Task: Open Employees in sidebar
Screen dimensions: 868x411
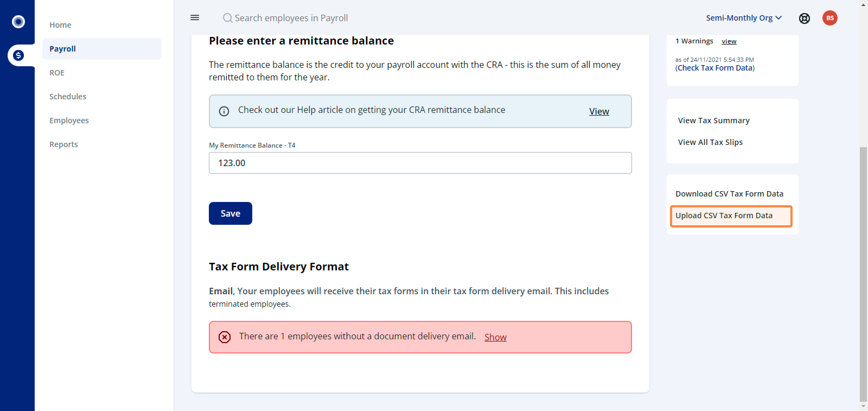Action: point(69,120)
